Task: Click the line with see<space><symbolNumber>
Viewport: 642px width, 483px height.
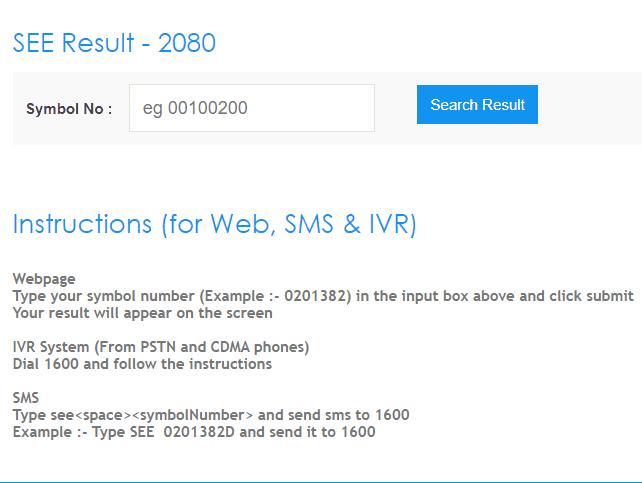Action: [x=211, y=415]
